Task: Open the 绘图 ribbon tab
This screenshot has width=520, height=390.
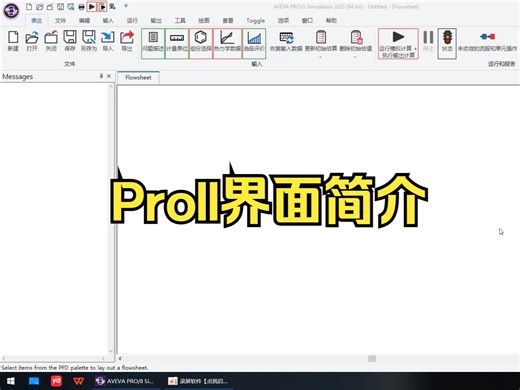Action: click(204, 21)
